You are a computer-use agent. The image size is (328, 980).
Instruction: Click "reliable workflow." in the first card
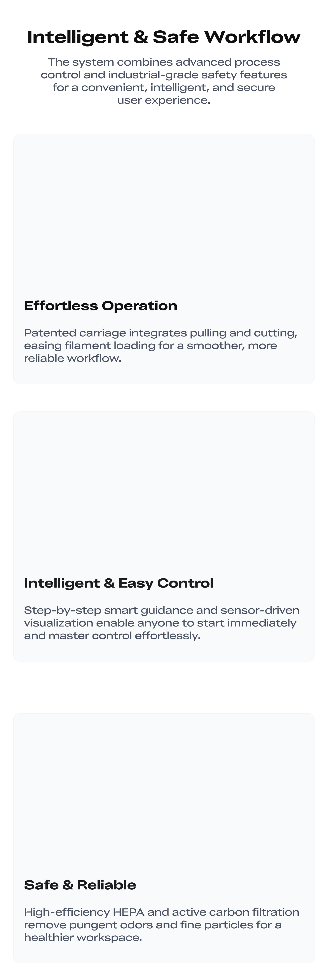click(x=73, y=358)
